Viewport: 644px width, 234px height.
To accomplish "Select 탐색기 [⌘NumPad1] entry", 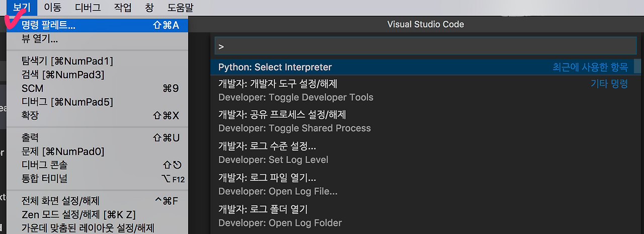I will (97, 61).
